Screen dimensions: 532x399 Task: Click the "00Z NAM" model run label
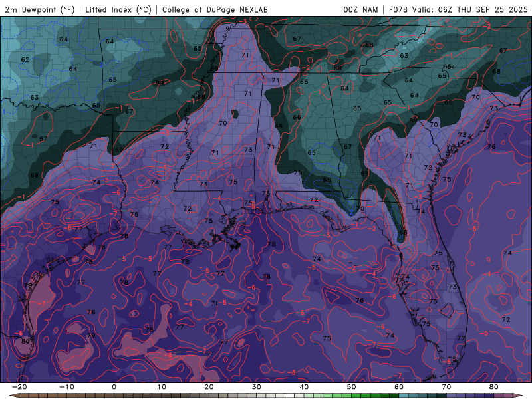coord(360,9)
